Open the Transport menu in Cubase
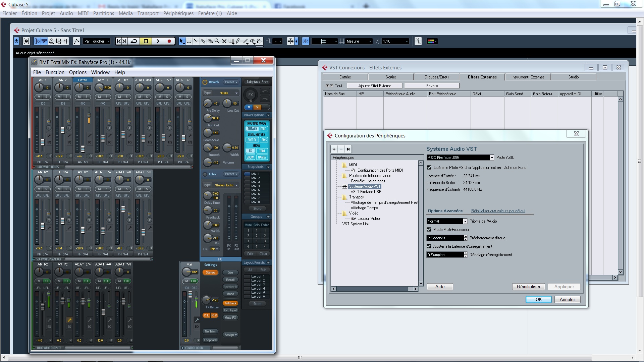The width and height of the screenshot is (644, 362). click(148, 13)
